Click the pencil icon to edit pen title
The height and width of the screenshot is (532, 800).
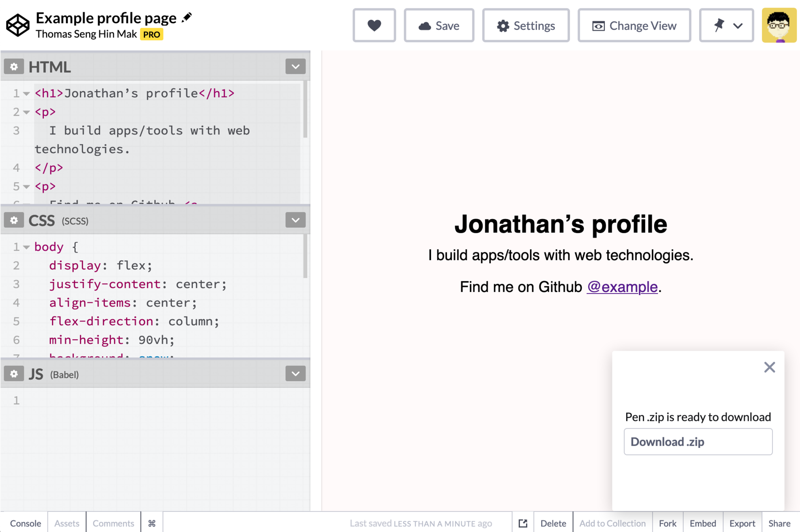tap(187, 18)
